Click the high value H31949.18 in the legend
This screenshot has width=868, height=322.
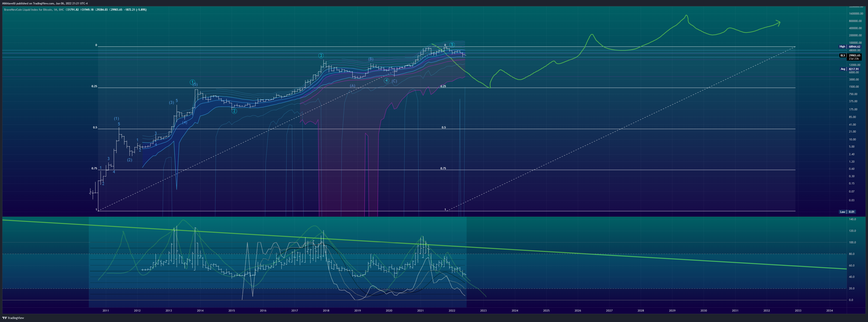[x=87, y=10]
